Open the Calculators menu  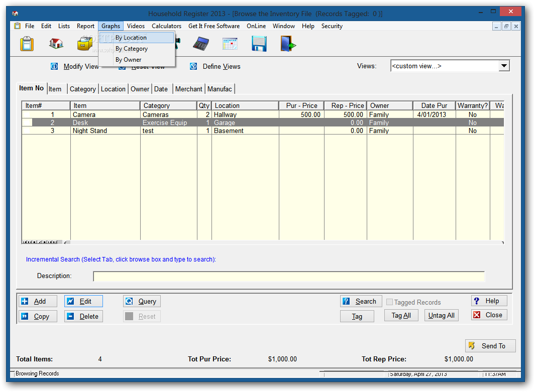166,26
